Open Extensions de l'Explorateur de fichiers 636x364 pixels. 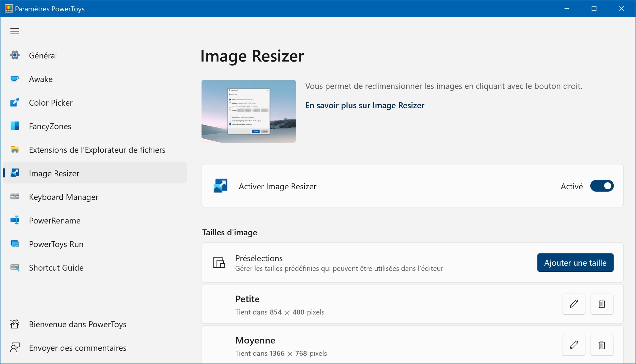point(95,150)
